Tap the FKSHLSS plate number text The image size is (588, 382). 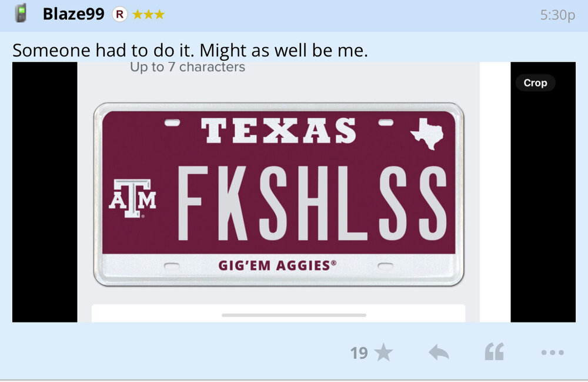coord(312,203)
